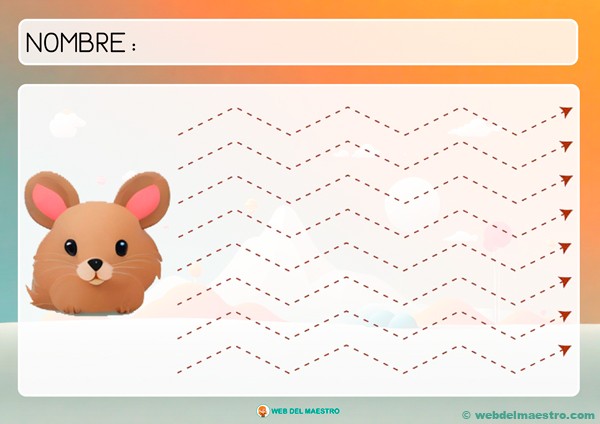Click the arrowhead of the fourth zigzag line
The width and height of the screenshot is (600, 424).
pyautogui.click(x=567, y=214)
